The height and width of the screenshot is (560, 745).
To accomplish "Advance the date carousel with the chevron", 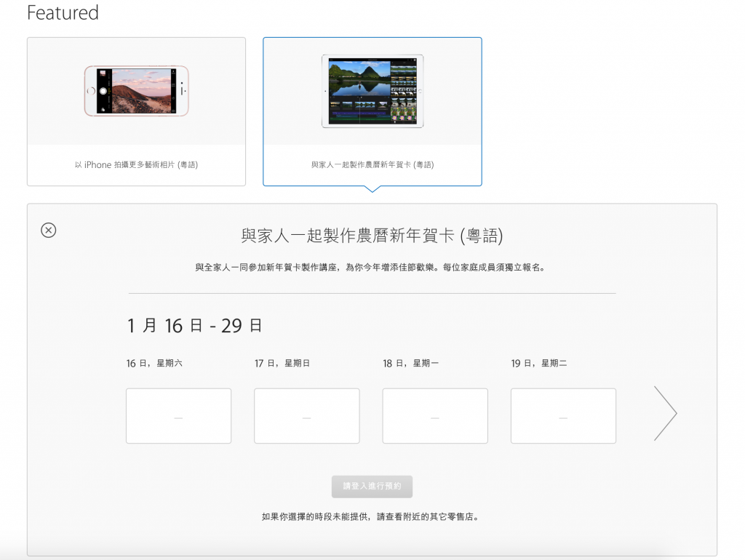I will 665,413.
